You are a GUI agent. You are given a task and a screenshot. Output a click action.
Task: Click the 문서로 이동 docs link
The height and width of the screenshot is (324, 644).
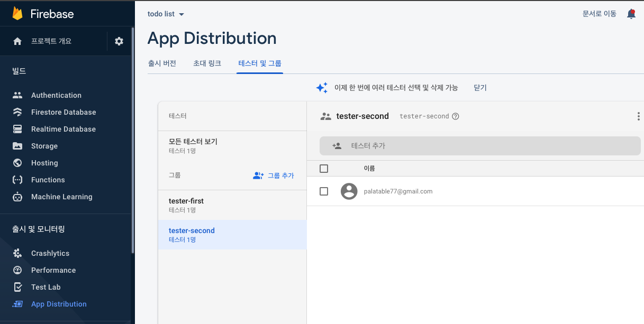pyautogui.click(x=600, y=14)
